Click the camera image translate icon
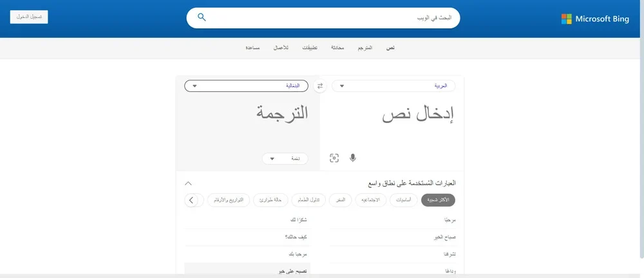 pyautogui.click(x=334, y=158)
